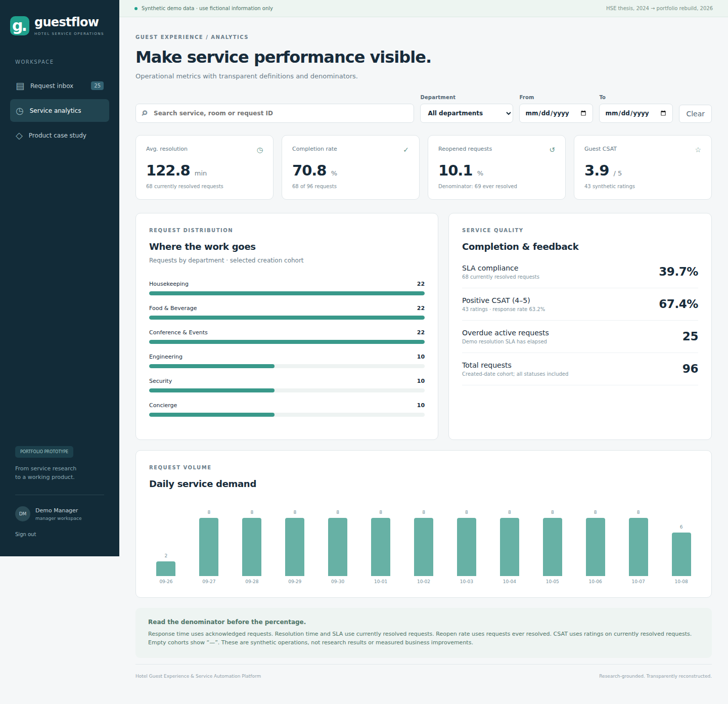Click the SLA compliance 39.7% value
Image resolution: width=728 pixels, height=704 pixels.
coord(678,272)
